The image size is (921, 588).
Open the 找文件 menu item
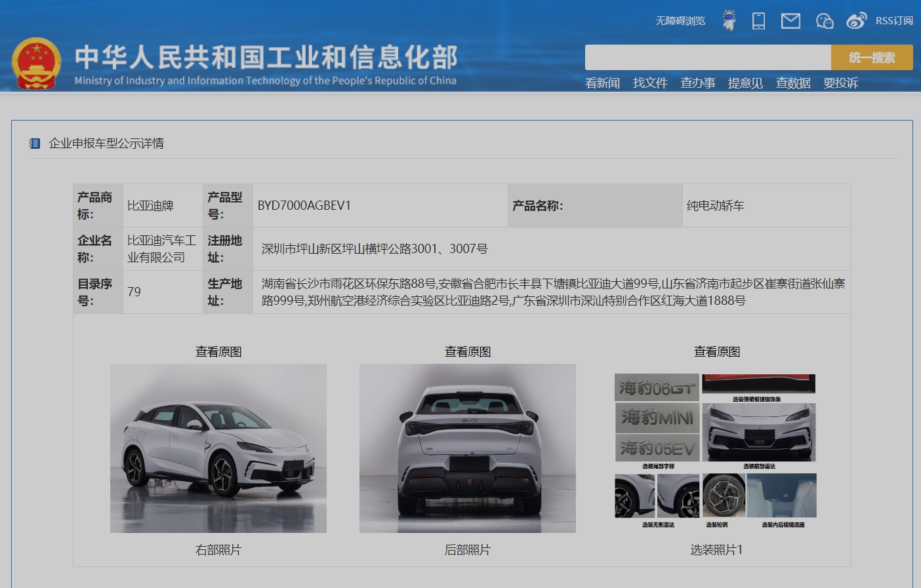click(650, 83)
